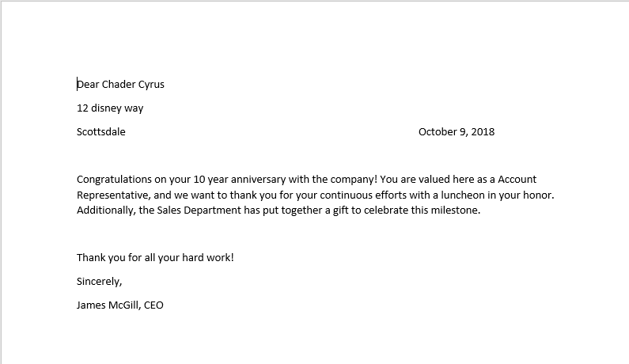Click on the date "October 9, 2018"

tap(456, 132)
